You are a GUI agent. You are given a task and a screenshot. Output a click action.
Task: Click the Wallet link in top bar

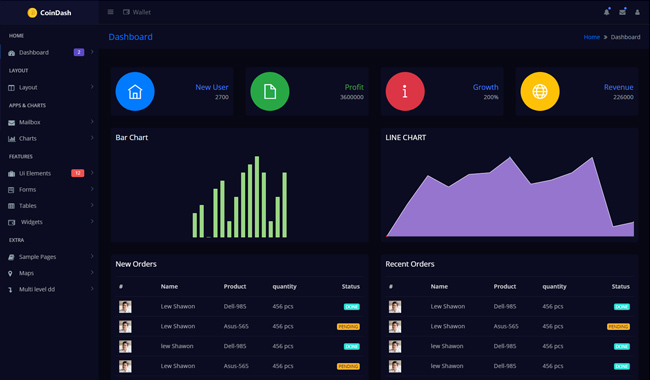coord(141,12)
